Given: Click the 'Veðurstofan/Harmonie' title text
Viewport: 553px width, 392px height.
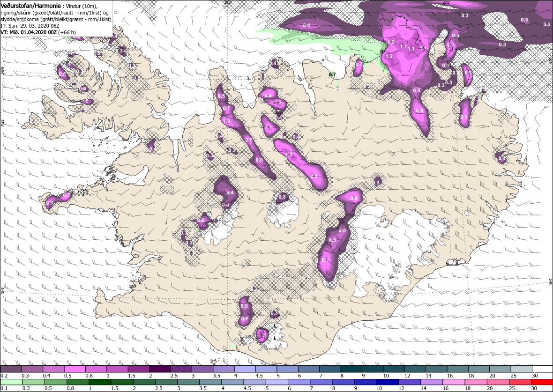Looking at the screenshot, I should (x=30, y=6).
